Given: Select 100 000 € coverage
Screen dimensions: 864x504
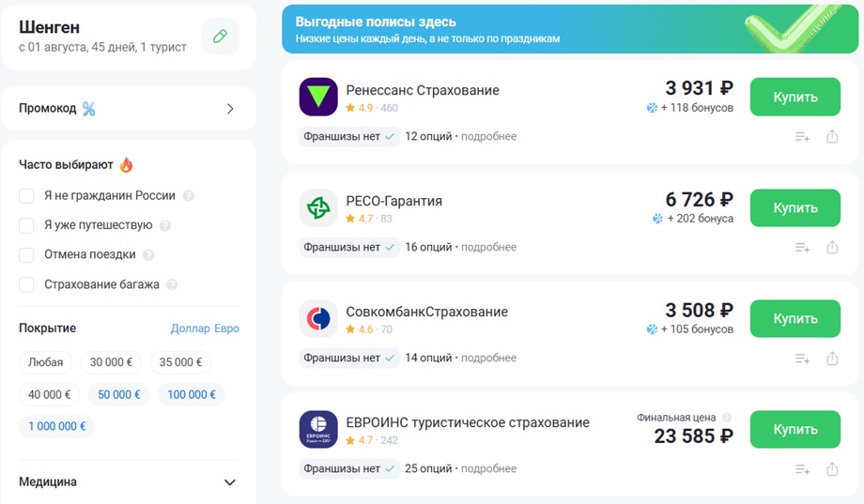Looking at the screenshot, I should pyautogui.click(x=192, y=394).
